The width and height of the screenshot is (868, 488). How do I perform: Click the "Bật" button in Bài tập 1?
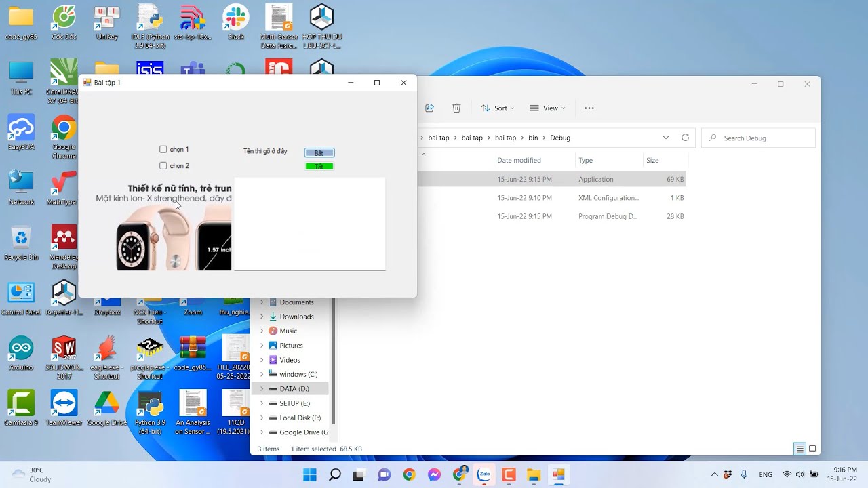319,152
